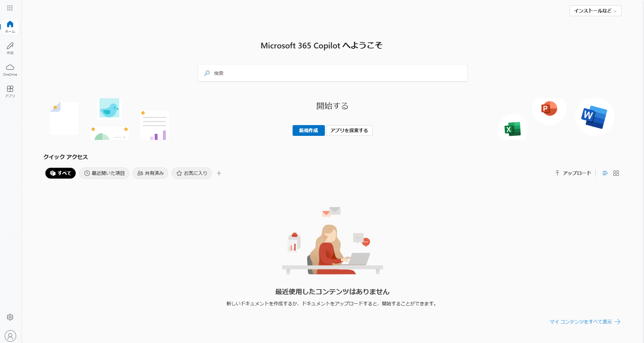This screenshot has height=343, width=644.
Task: Click the アプリを探索する button
Action: (x=349, y=130)
